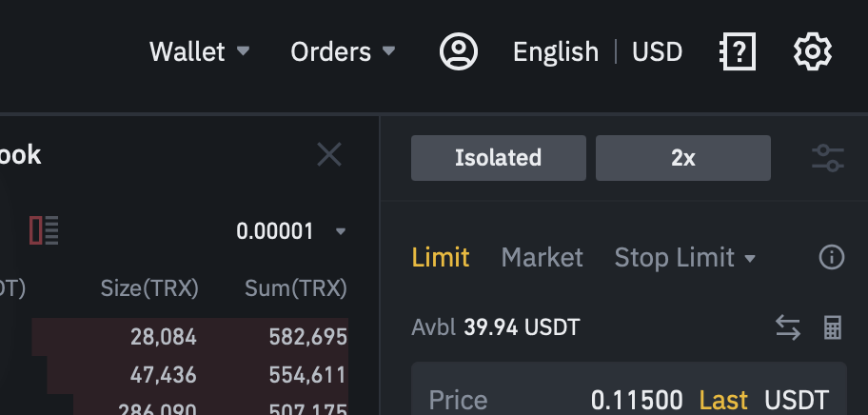This screenshot has height=415, width=868.
Task: Open the Stop Limit order type dropdown
Action: click(684, 257)
